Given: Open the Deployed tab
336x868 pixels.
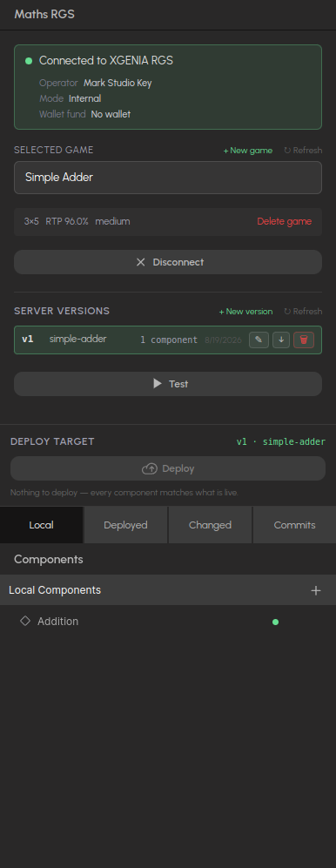Looking at the screenshot, I should (x=125, y=525).
